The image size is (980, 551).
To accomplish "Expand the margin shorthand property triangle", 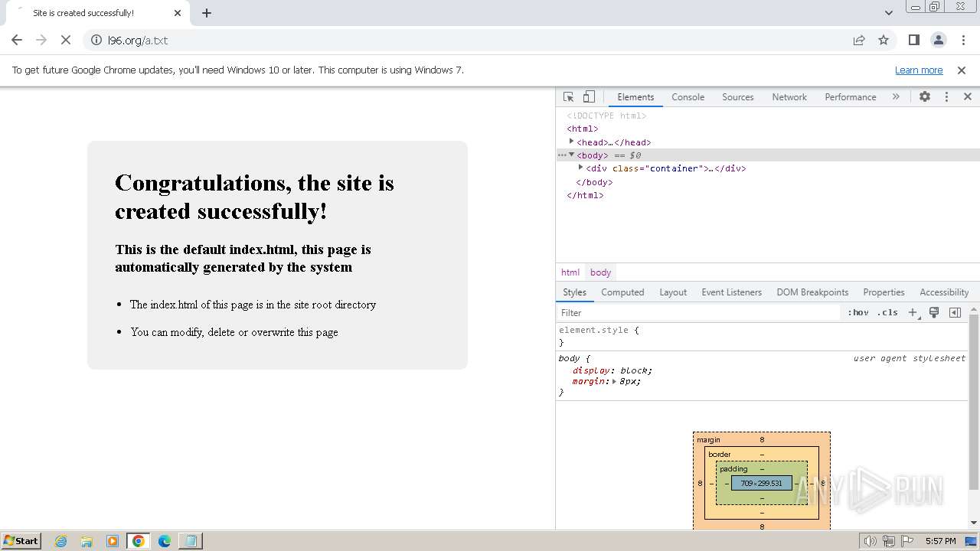I will click(x=614, y=381).
